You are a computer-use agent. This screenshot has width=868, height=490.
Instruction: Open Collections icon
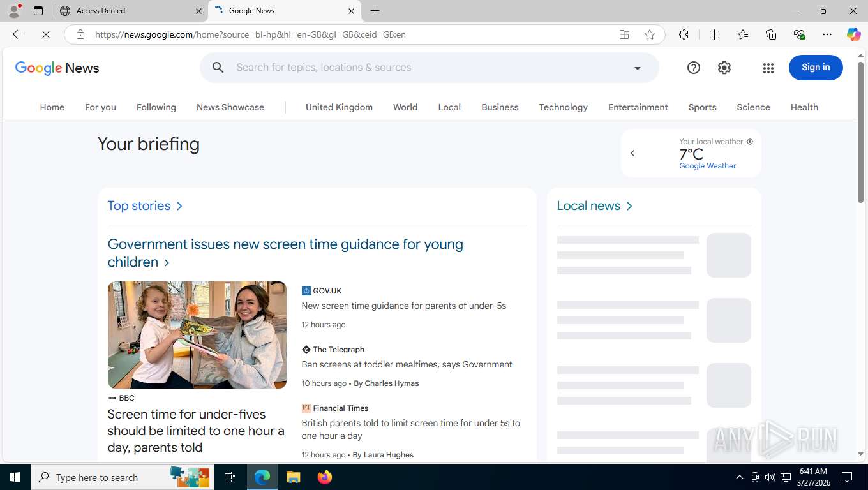[x=771, y=34]
